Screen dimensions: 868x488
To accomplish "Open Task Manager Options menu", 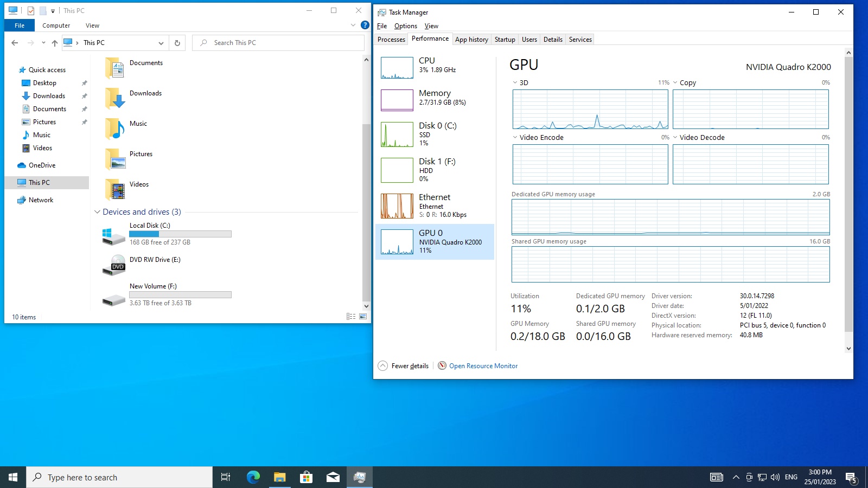I will (x=406, y=26).
